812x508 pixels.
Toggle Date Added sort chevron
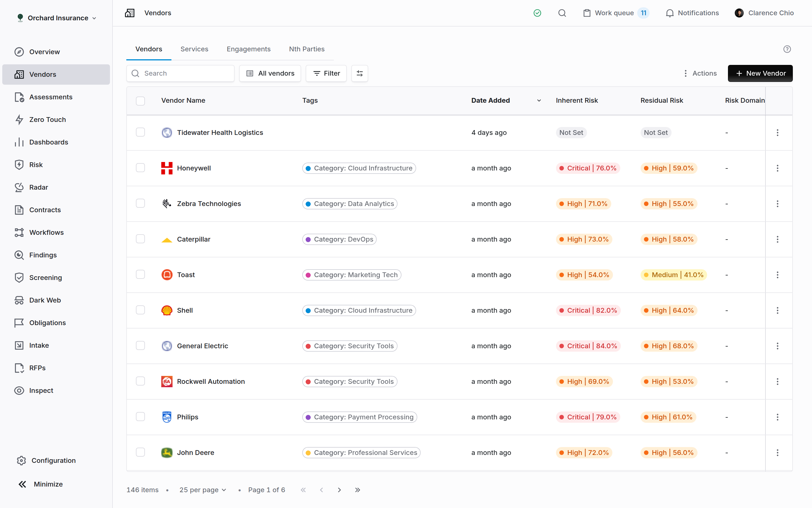tap(539, 100)
